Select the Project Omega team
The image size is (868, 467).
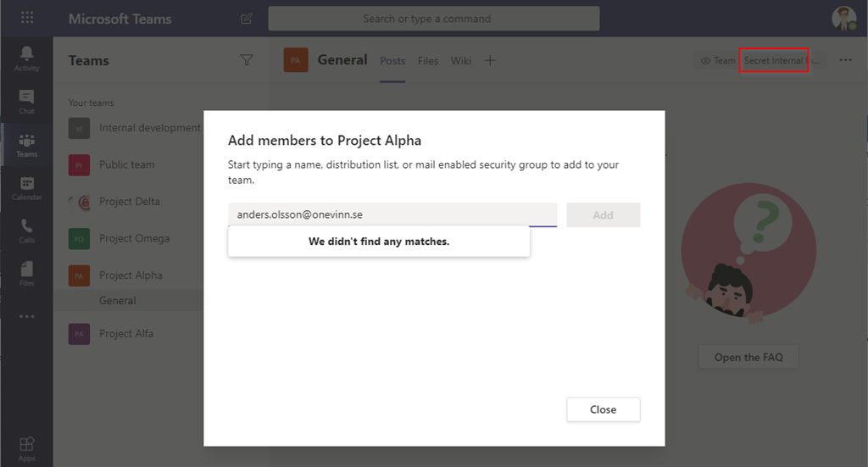click(x=134, y=239)
